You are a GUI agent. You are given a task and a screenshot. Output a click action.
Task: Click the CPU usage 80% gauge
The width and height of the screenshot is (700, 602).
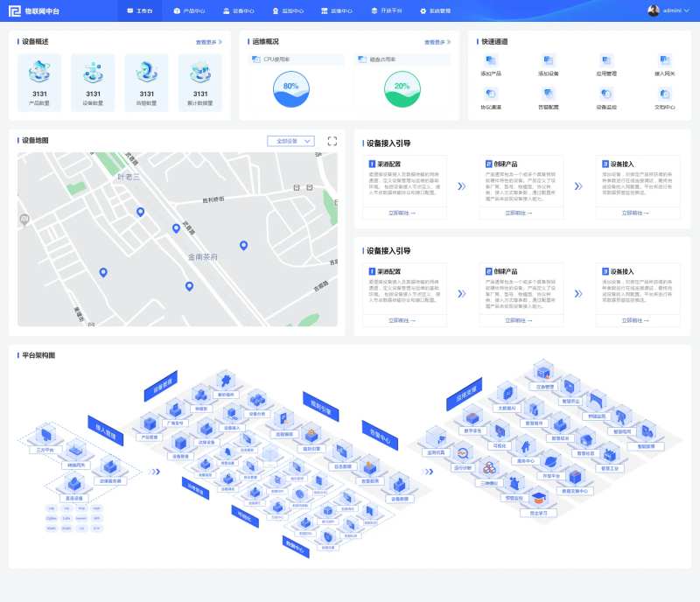pyautogui.click(x=290, y=87)
